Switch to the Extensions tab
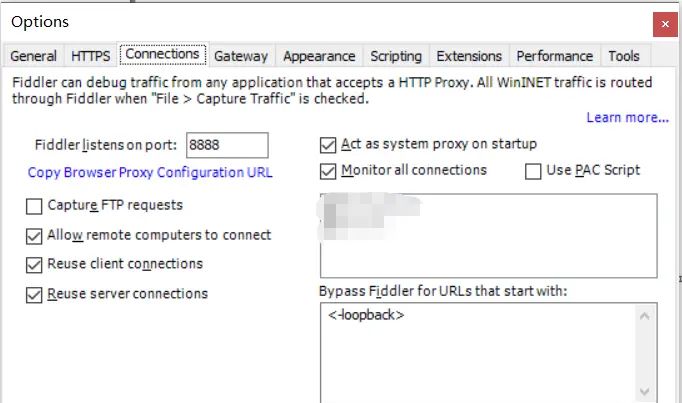Image resolution: width=682 pixels, height=403 pixels. (469, 56)
